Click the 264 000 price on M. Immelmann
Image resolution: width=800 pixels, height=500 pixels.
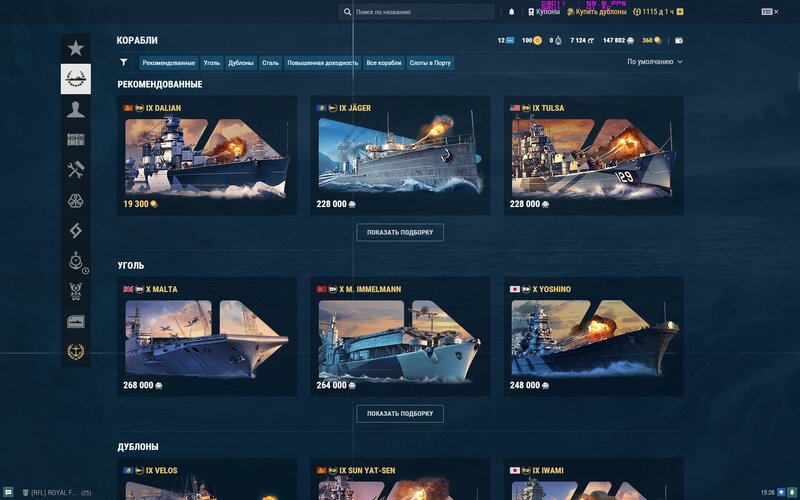tap(336, 385)
